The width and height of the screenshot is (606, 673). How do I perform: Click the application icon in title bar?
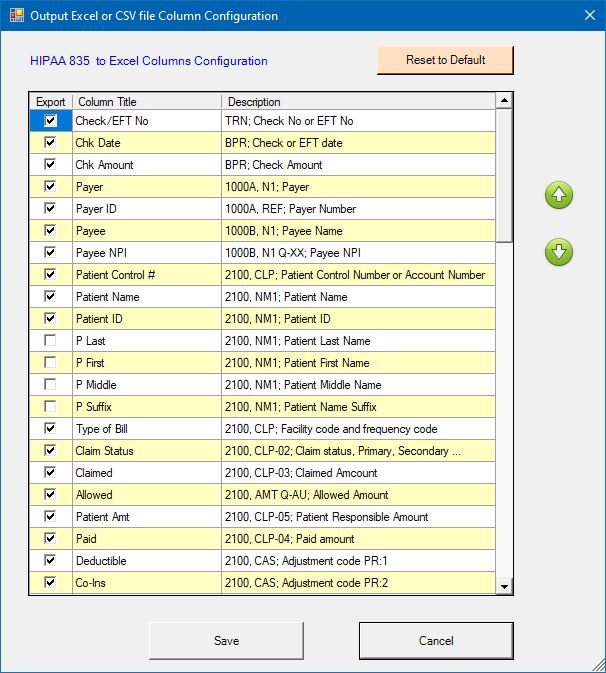[16, 15]
